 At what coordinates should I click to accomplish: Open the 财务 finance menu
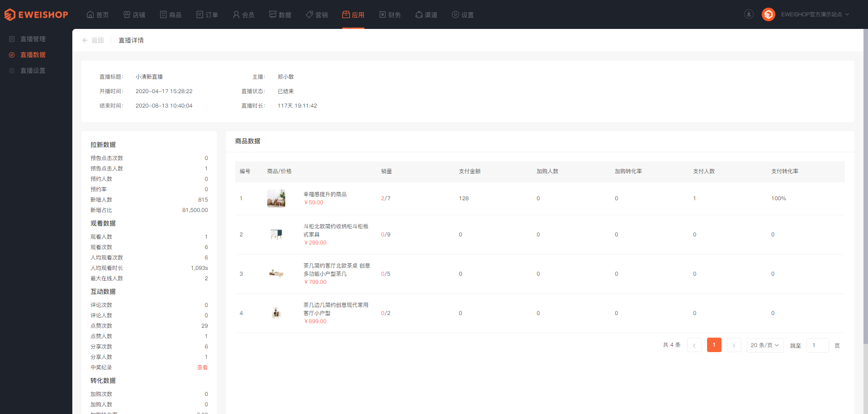click(x=390, y=14)
